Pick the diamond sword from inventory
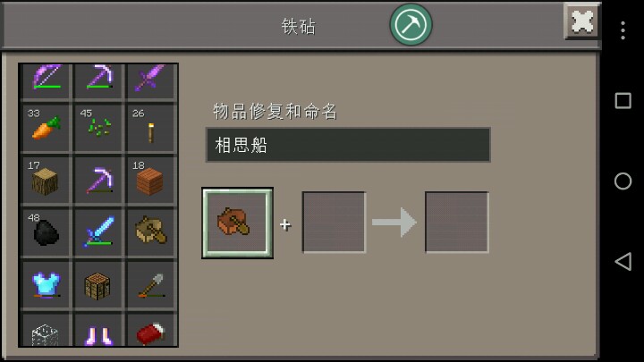Image resolution: width=644 pixels, height=362 pixels. tap(98, 232)
